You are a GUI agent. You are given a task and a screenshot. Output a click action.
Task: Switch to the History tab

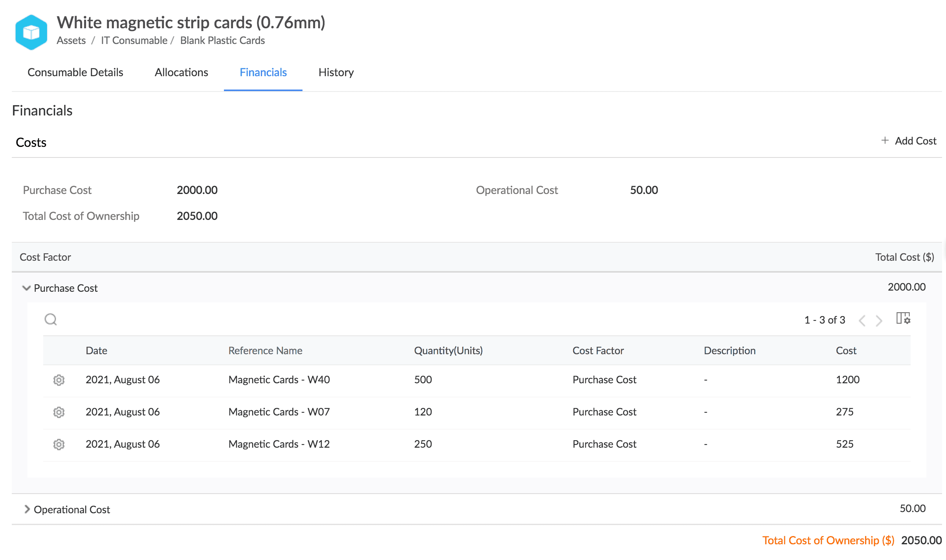(336, 73)
